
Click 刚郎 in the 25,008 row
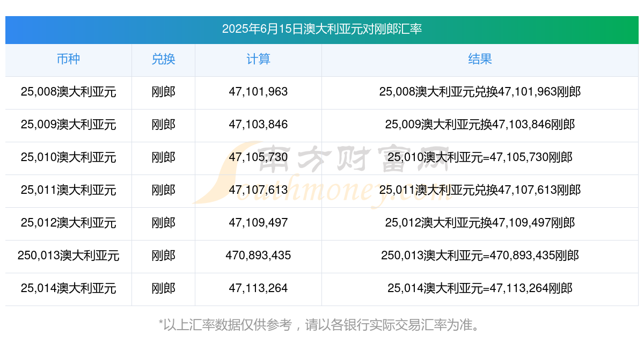[163, 92]
